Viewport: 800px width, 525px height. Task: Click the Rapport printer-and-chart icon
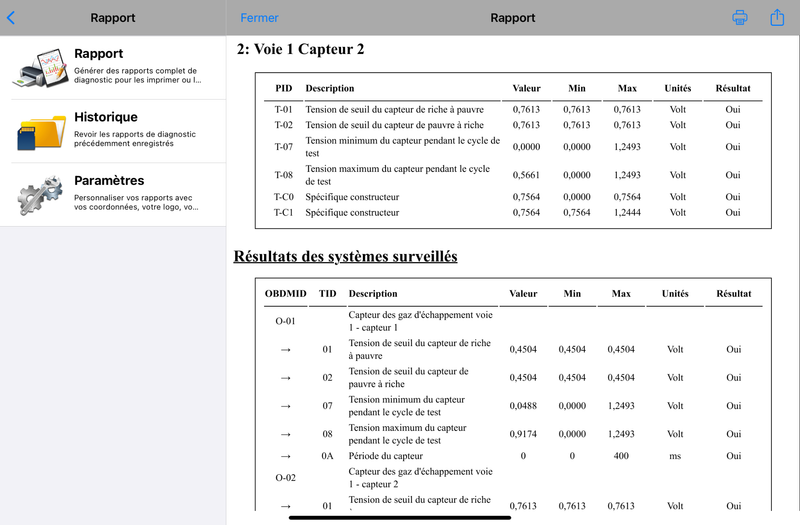pyautogui.click(x=41, y=68)
